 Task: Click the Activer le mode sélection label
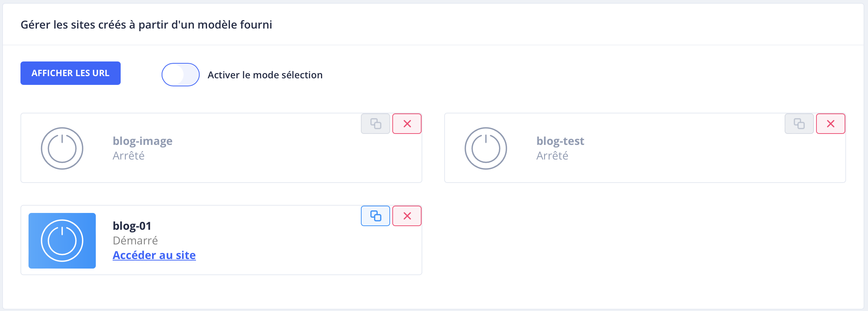(265, 75)
